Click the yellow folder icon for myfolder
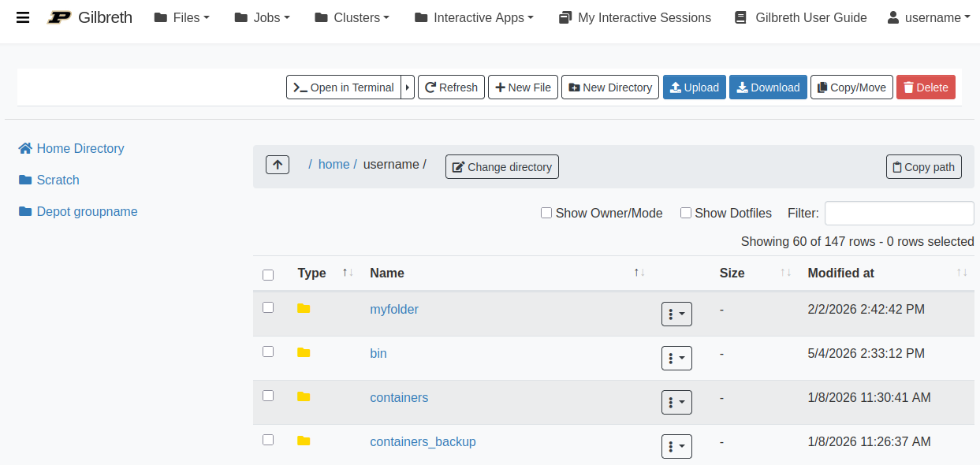The image size is (980, 465). 304,308
